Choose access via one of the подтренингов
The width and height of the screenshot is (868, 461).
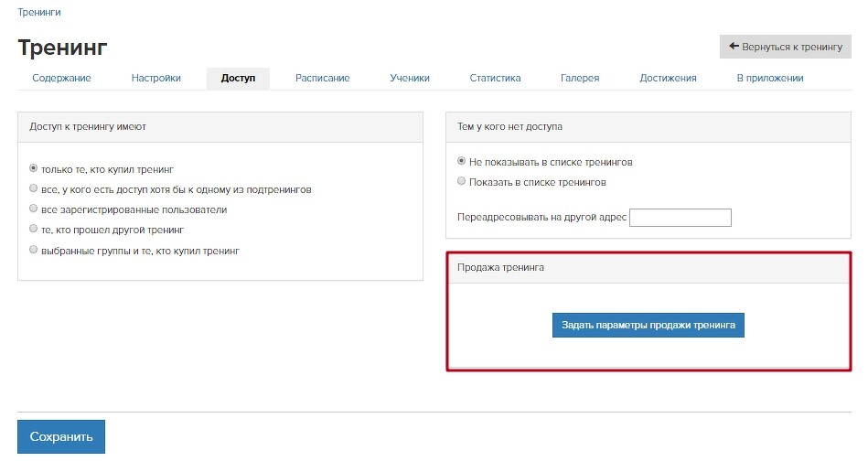33,188
